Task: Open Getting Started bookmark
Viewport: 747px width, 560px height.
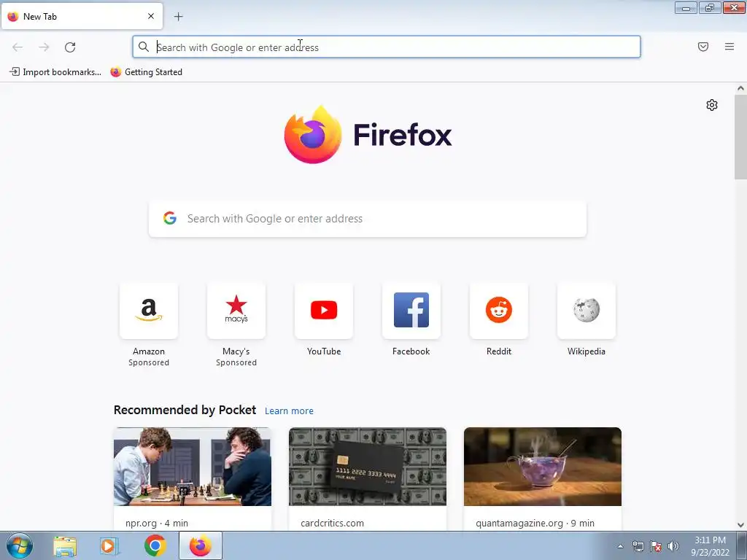Action: [x=146, y=72]
